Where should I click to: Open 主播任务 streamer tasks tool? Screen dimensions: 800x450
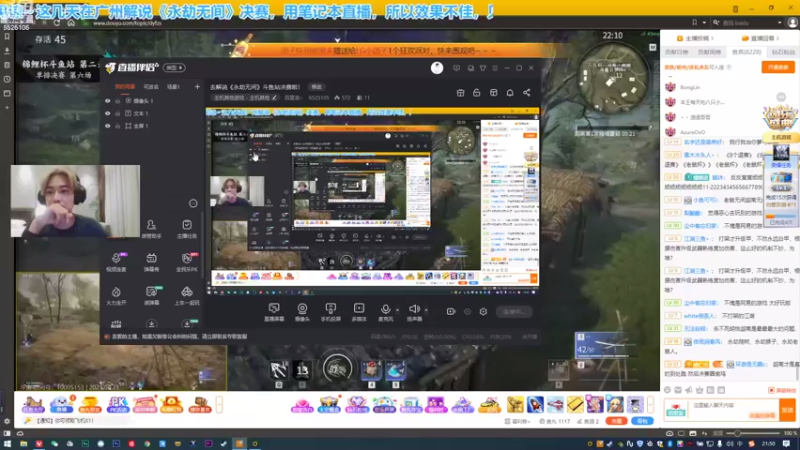(x=187, y=229)
